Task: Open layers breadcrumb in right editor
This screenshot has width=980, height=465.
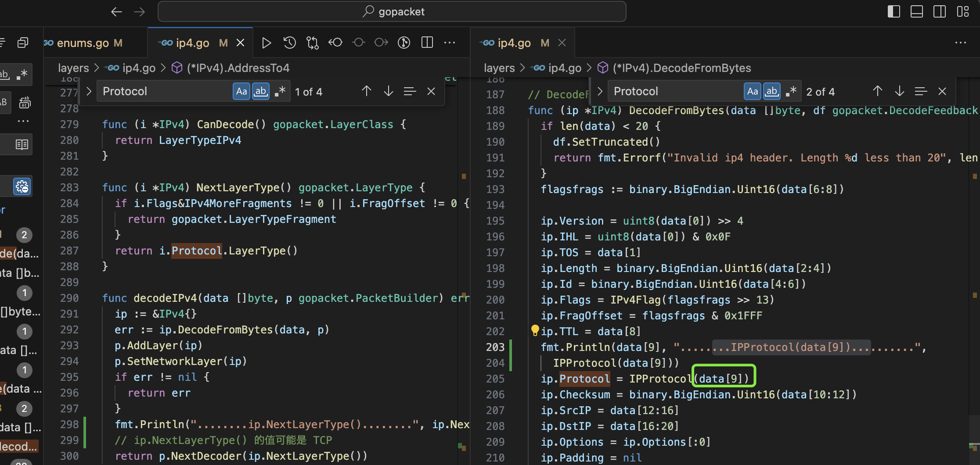Action: click(x=499, y=68)
